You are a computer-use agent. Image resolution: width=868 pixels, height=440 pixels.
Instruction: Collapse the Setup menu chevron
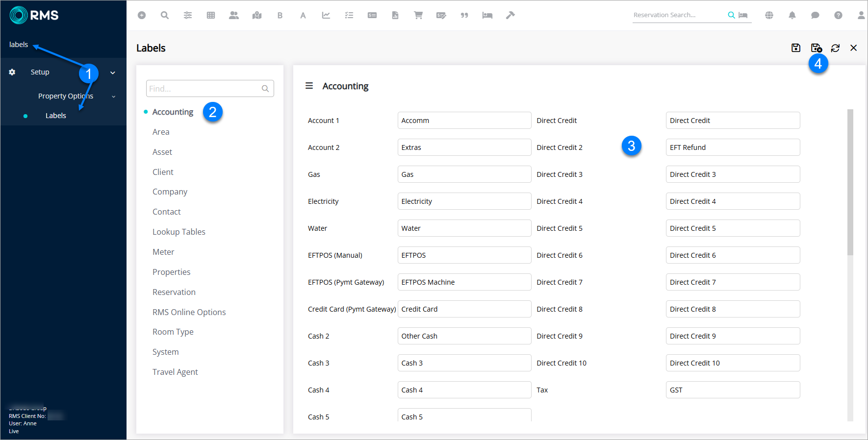pyautogui.click(x=113, y=73)
